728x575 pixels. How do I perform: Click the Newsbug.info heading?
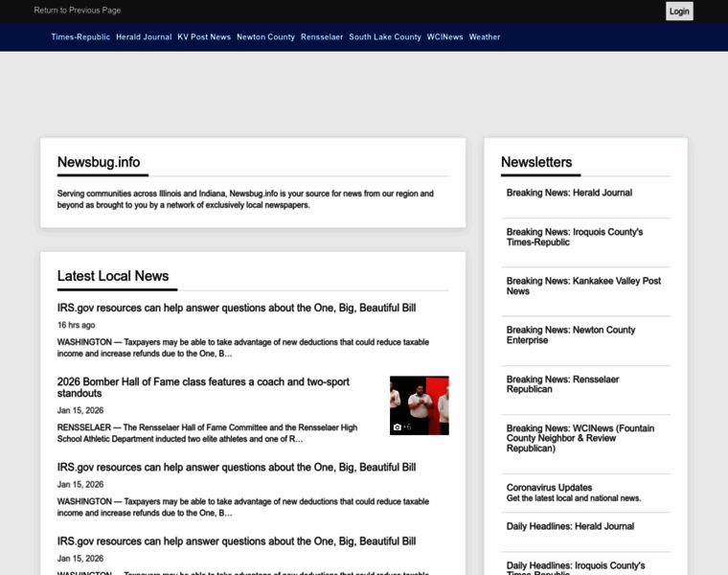pos(99,162)
